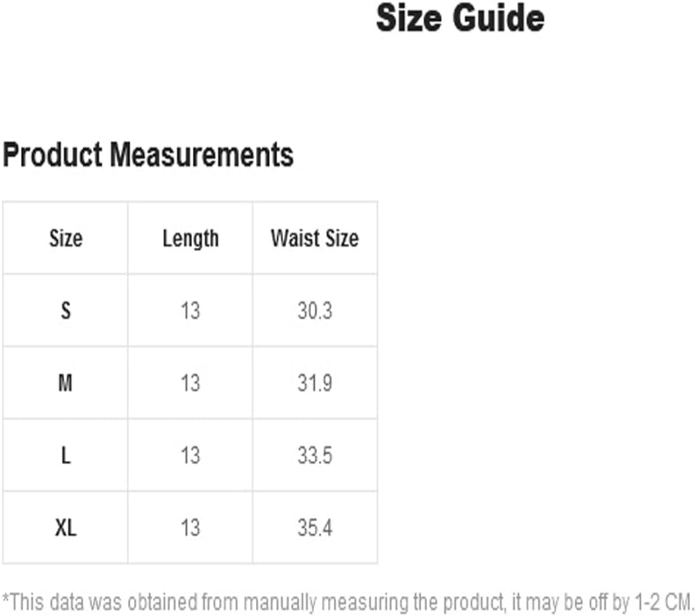Select the Waist Size column header

point(315,238)
